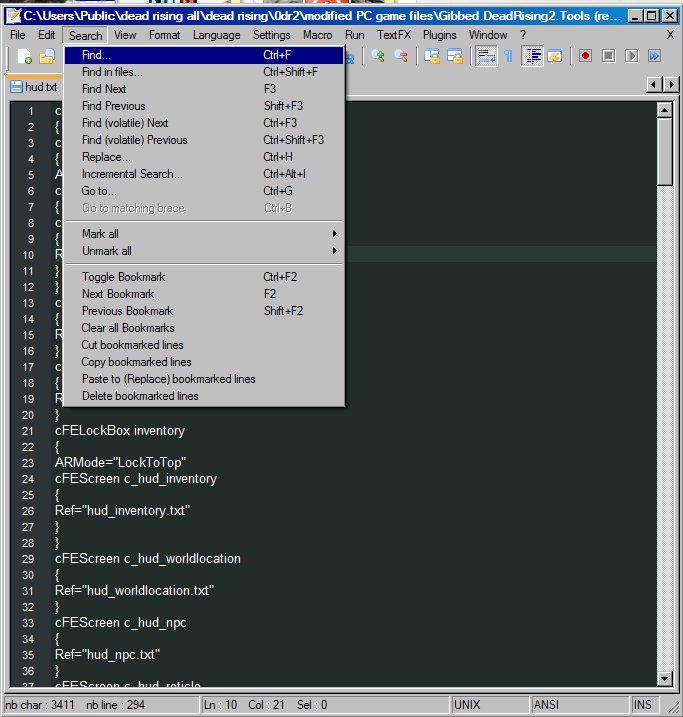
Task: Select Paste to (Replace) bookmarked lines
Action: (x=204, y=379)
